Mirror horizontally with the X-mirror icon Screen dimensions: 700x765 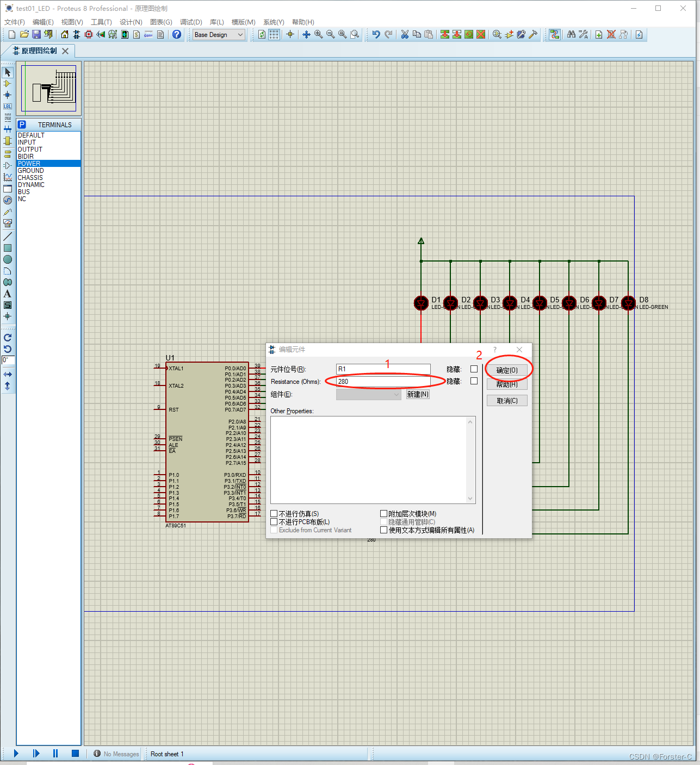[8, 375]
